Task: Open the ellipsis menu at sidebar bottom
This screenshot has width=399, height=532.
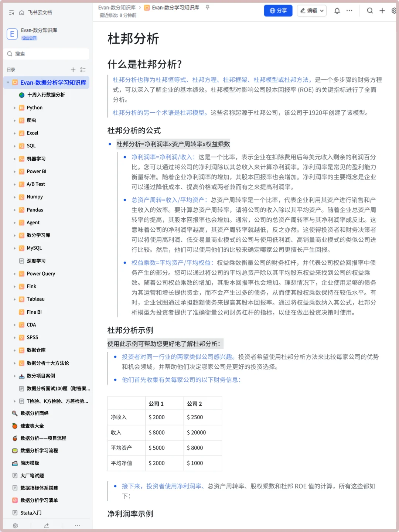Action: tap(77, 525)
